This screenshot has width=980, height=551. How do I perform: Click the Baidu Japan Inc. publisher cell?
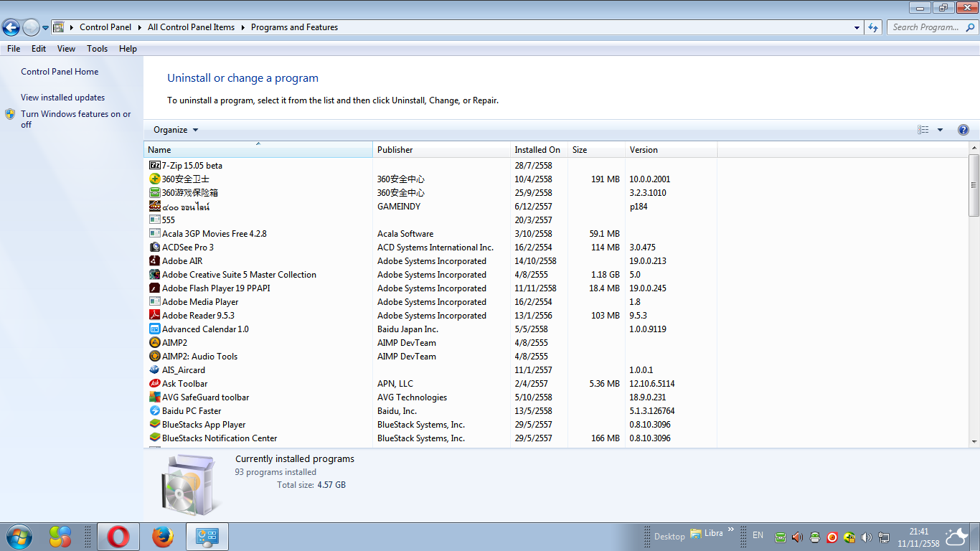(407, 329)
